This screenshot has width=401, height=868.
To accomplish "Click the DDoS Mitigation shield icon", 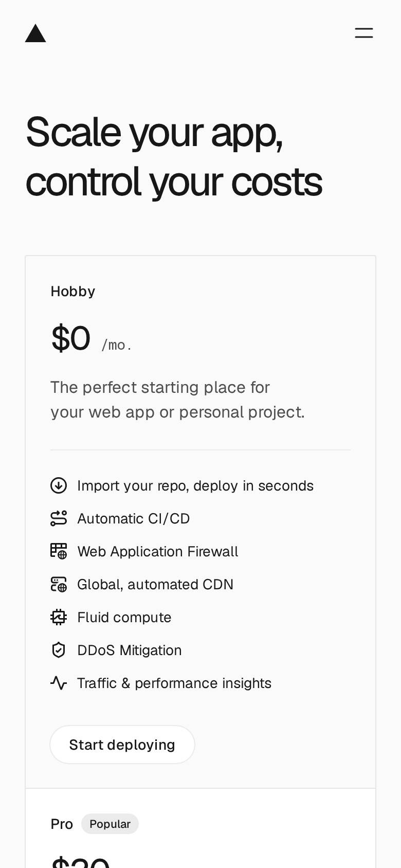I will [59, 650].
